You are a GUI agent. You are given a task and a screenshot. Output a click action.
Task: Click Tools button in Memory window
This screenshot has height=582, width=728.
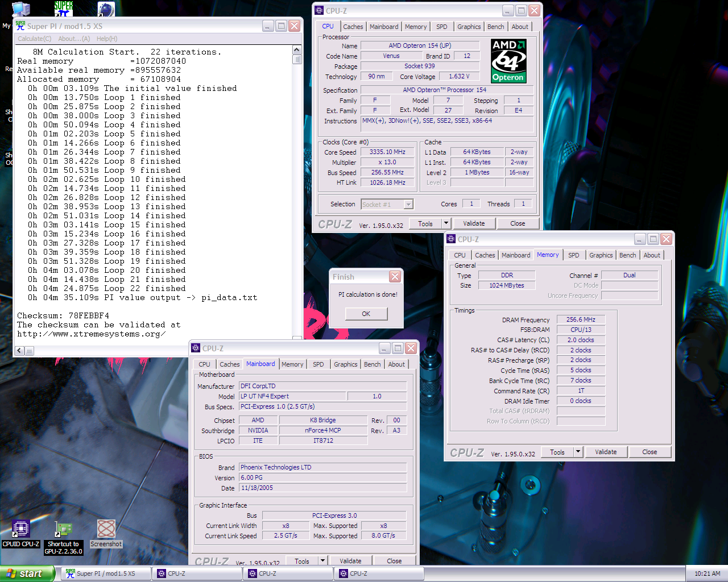pos(557,452)
